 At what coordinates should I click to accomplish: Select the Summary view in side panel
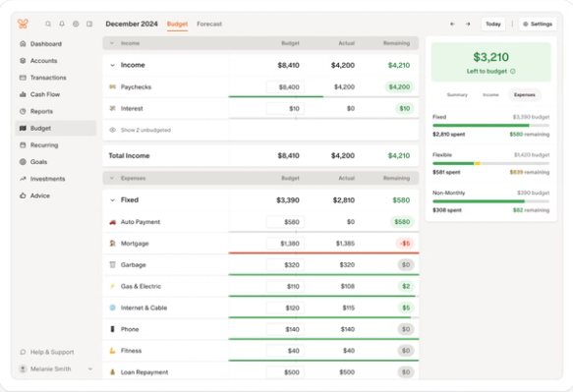coord(457,94)
